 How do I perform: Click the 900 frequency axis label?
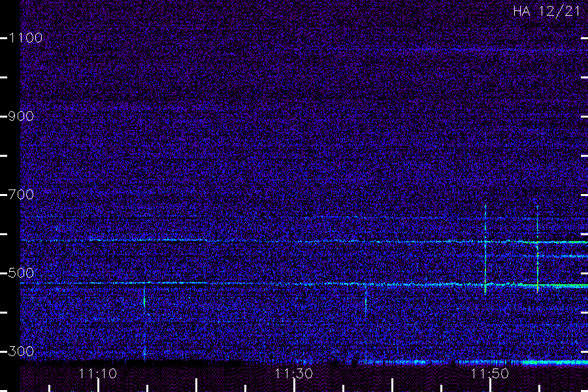[21, 116]
